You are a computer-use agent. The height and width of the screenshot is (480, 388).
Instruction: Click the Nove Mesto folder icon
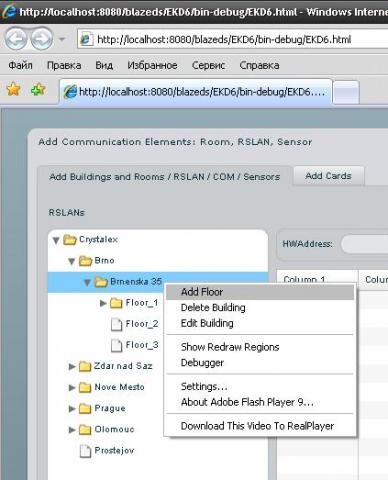click(x=85, y=387)
